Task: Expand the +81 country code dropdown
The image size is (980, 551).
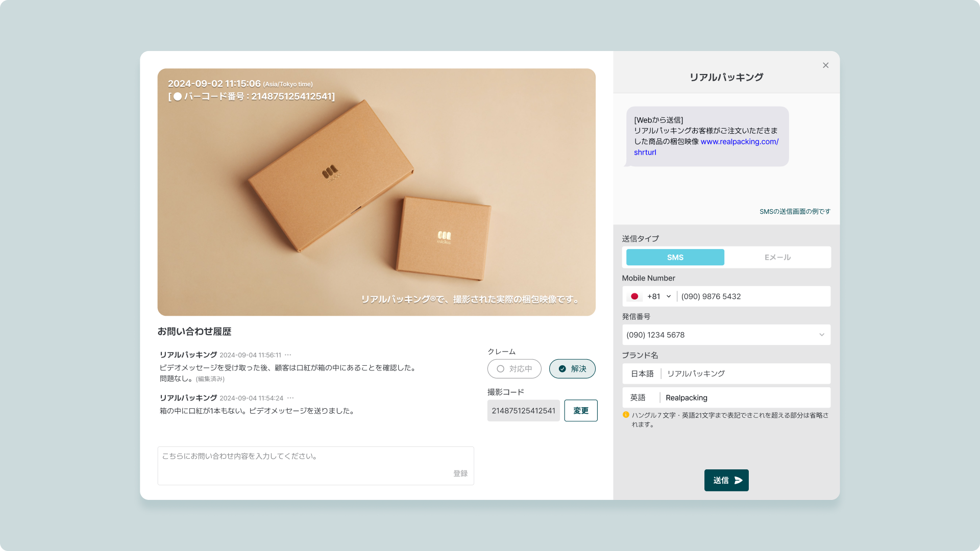Action: (x=668, y=296)
